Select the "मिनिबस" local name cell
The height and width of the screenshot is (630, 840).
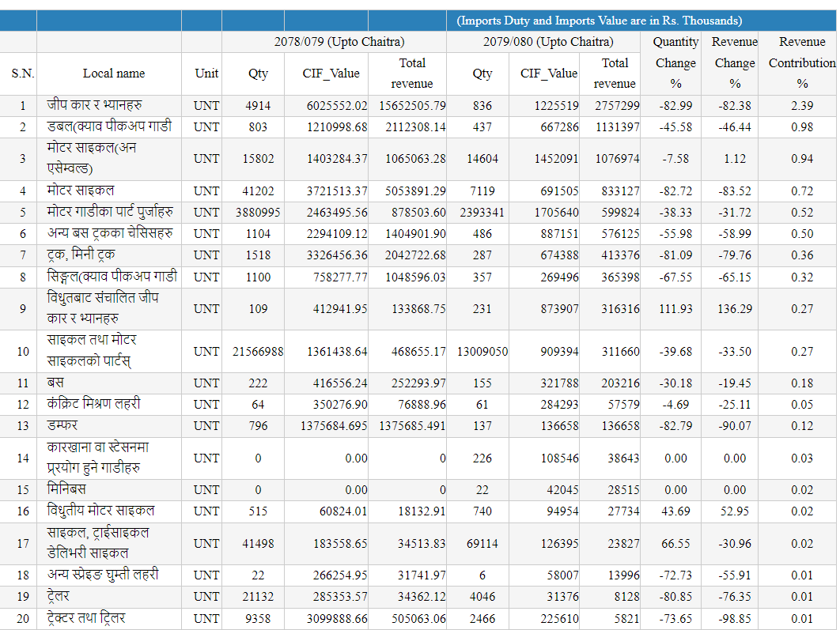68,489
